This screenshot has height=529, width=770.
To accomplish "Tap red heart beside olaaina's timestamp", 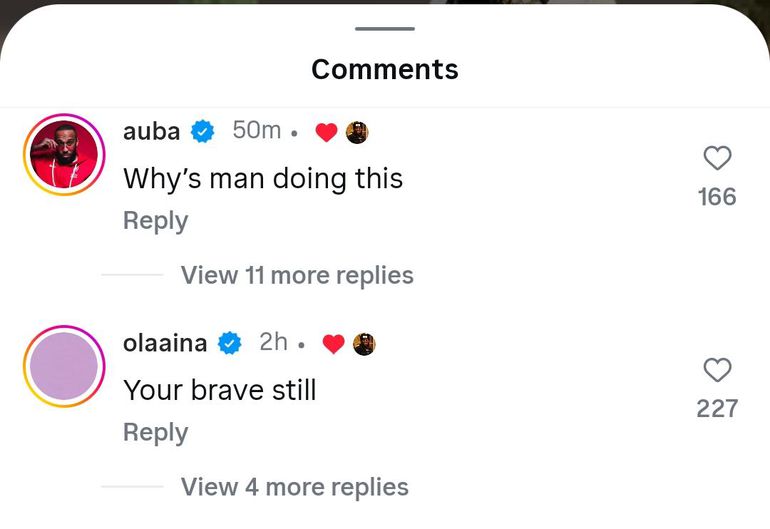I will 334,344.
